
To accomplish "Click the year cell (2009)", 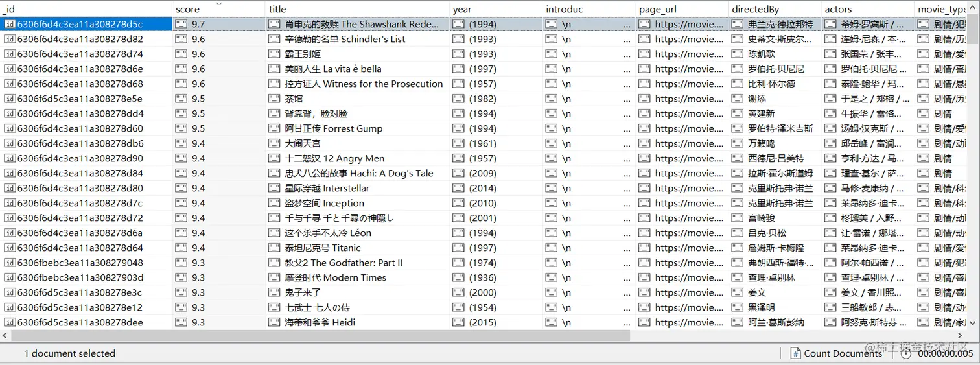I will coord(496,173).
